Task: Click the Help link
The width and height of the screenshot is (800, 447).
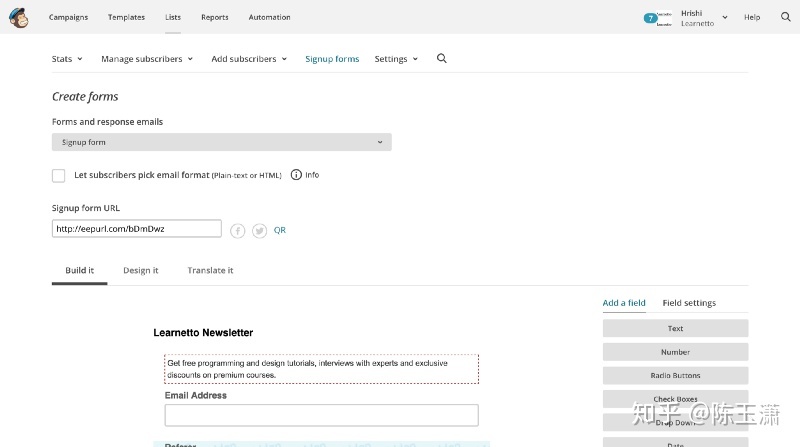Action: pyautogui.click(x=752, y=17)
